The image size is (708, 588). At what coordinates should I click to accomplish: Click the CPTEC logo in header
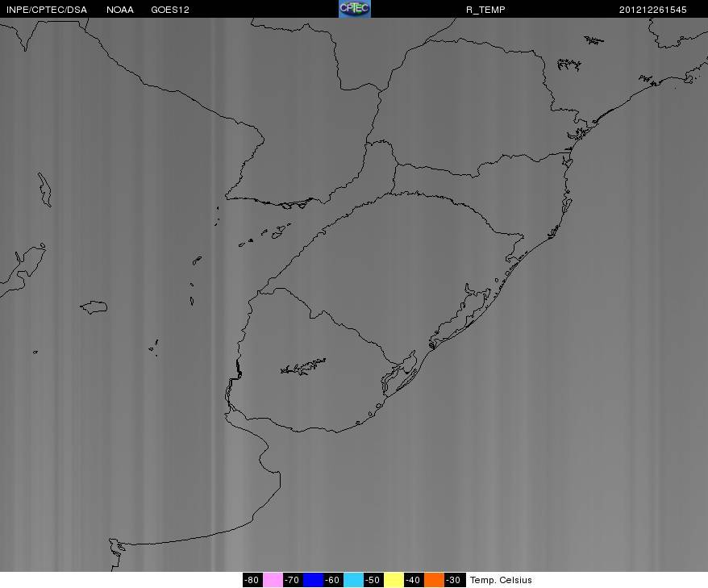click(x=355, y=9)
